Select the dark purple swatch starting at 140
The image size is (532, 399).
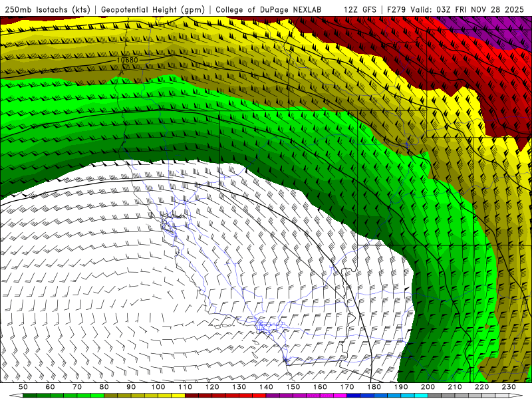273,396
